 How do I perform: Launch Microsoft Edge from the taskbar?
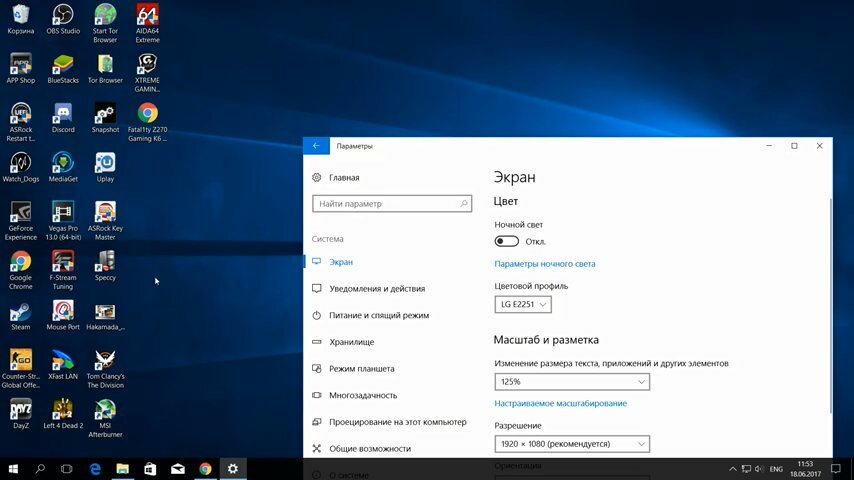pyautogui.click(x=95, y=469)
